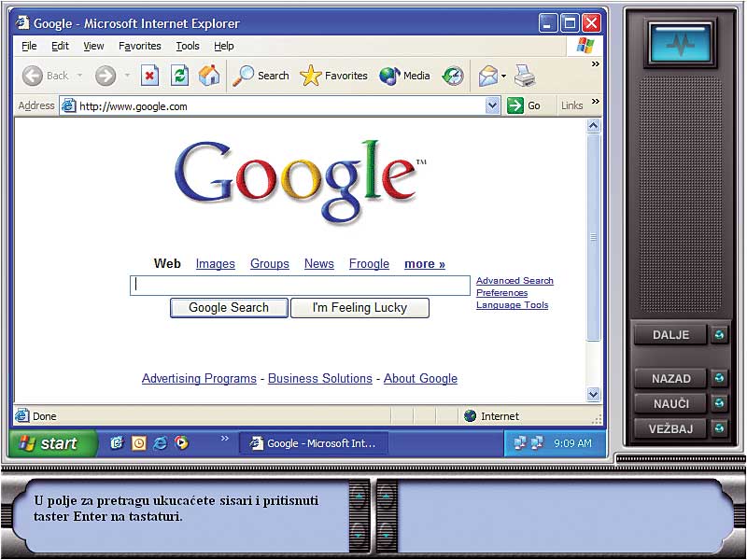Open the Help menu
The height and width of the screenshot is (560, 747).
tap(223, 46)
